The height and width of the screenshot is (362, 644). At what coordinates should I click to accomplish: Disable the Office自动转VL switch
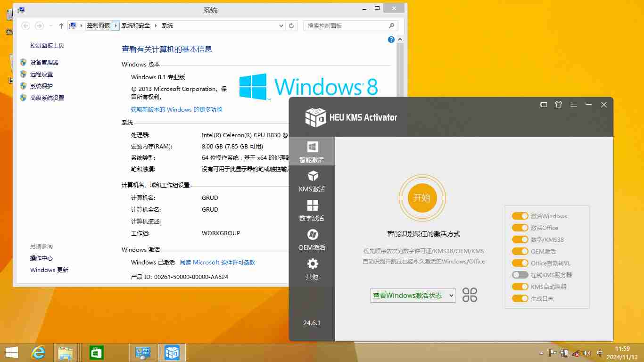coord(520,263)
